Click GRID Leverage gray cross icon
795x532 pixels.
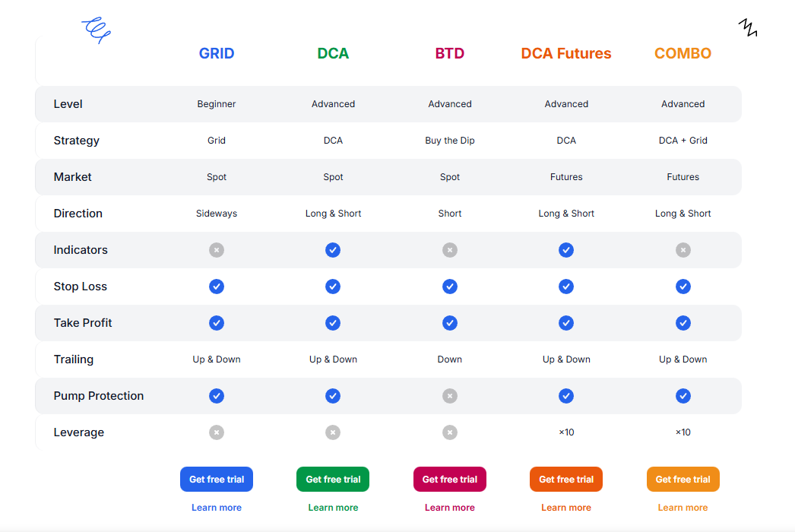pos(217,432)
